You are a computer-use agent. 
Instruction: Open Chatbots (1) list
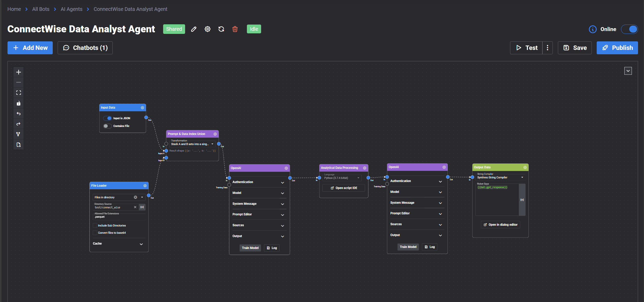tap(85, 48)
